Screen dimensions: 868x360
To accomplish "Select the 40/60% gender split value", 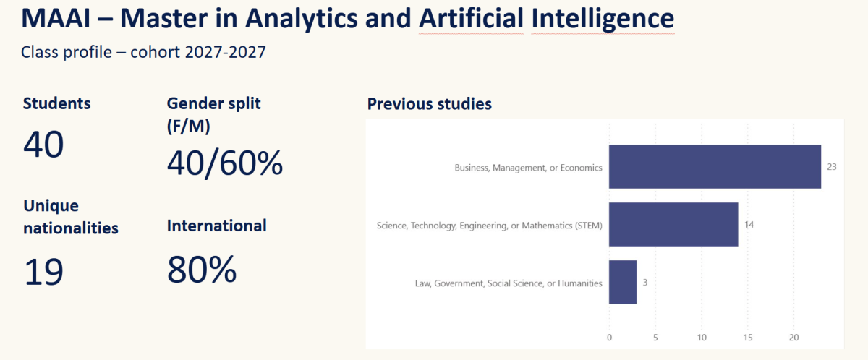I will [225, 163].
